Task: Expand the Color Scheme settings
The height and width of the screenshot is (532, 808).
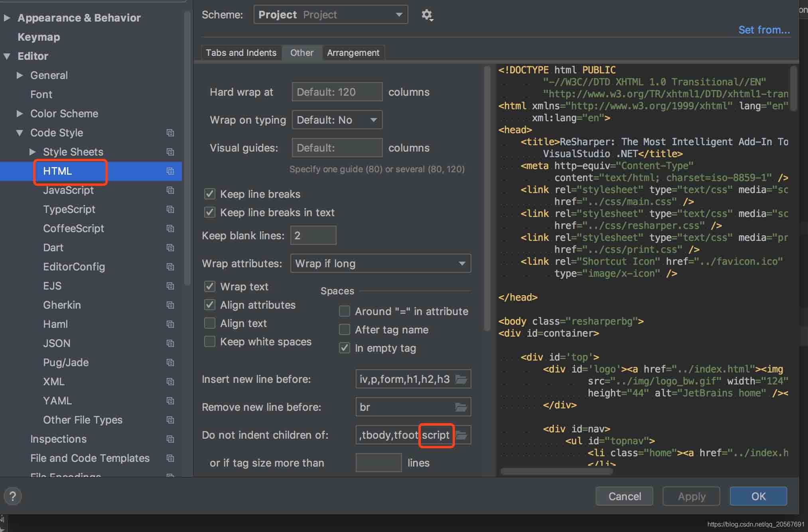Action: [21, 113]
